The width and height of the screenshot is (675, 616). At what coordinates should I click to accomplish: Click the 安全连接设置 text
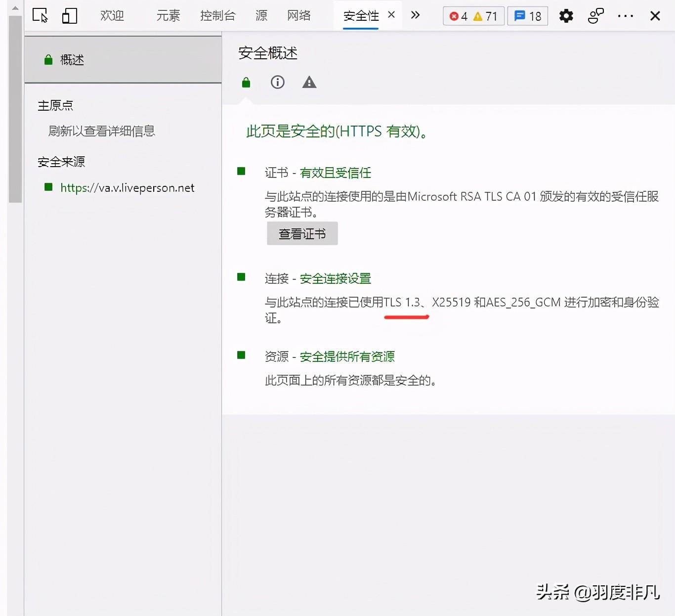pos(336,278)
